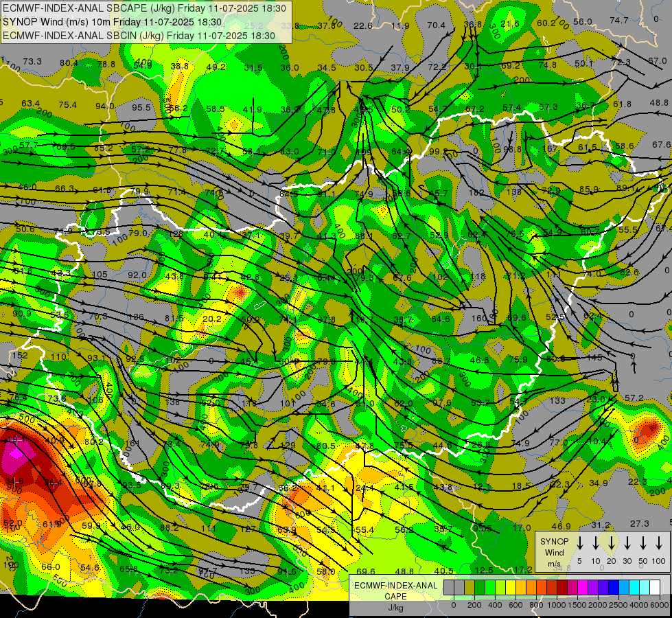Pick the 50 m/s wind legend arrow
672x618 pixels.
point(643,543)
